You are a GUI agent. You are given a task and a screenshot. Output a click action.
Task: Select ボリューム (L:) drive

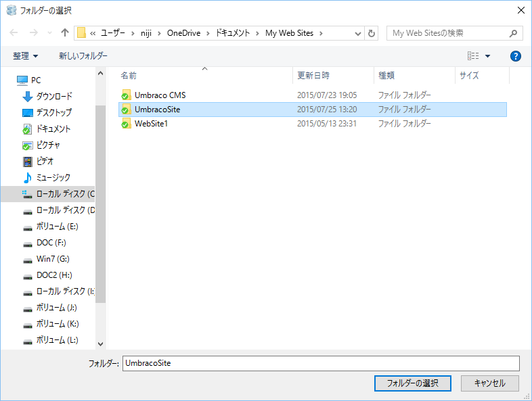pyautogui.click(x=51, y=340)
